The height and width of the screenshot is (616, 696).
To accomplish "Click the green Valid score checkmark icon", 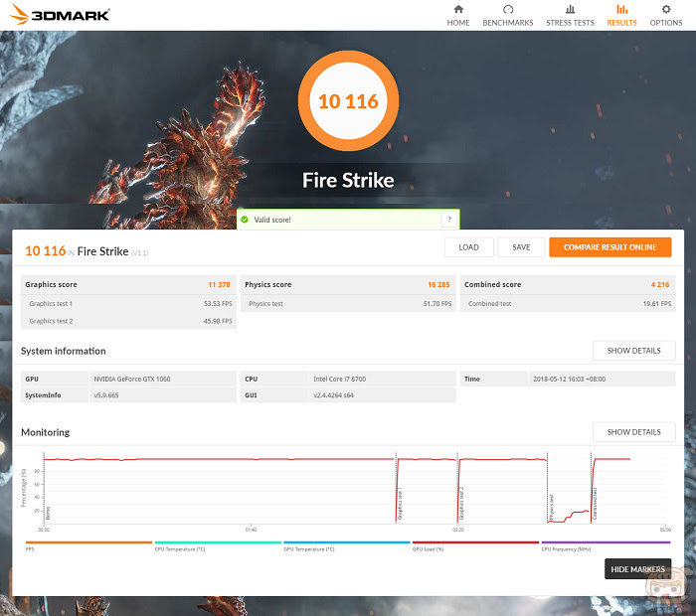I will 245,220.
